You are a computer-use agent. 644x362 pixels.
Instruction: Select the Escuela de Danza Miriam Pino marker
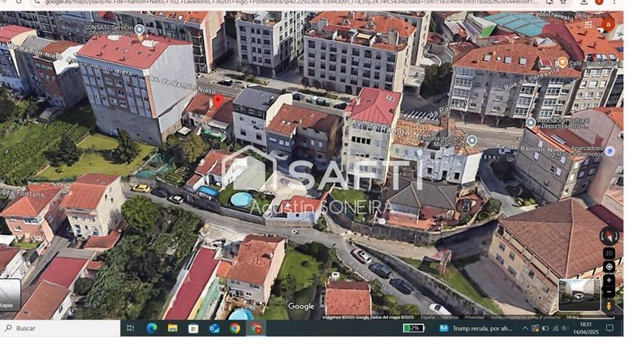472,140
